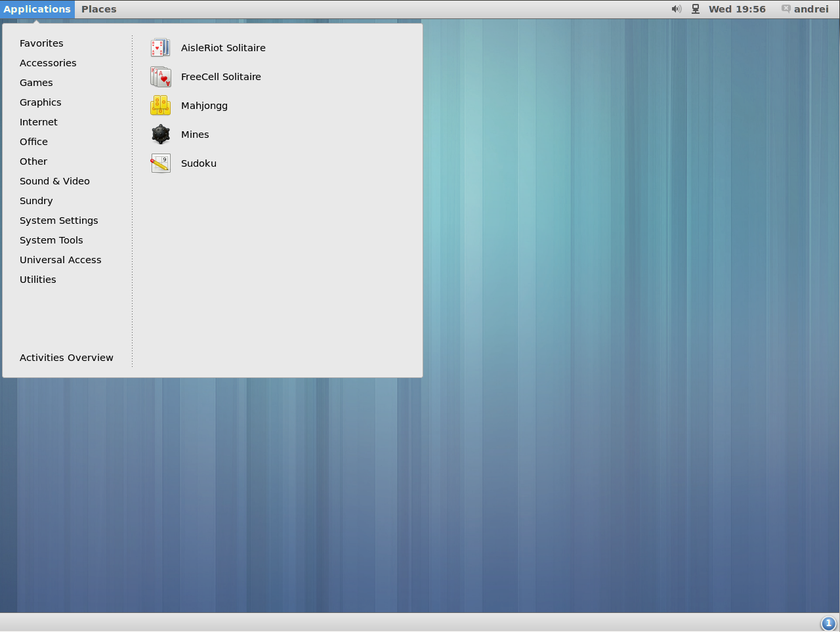The image size is (840, 632).
Task: Browse the Universal Access category
Action: click(60, 260)
